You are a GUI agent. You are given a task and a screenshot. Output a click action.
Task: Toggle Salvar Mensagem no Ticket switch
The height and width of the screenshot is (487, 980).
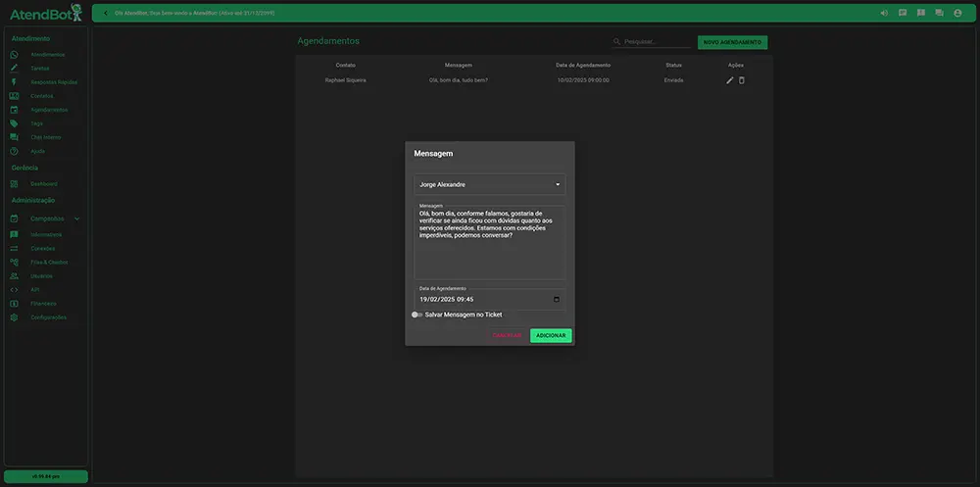[416, 315]
